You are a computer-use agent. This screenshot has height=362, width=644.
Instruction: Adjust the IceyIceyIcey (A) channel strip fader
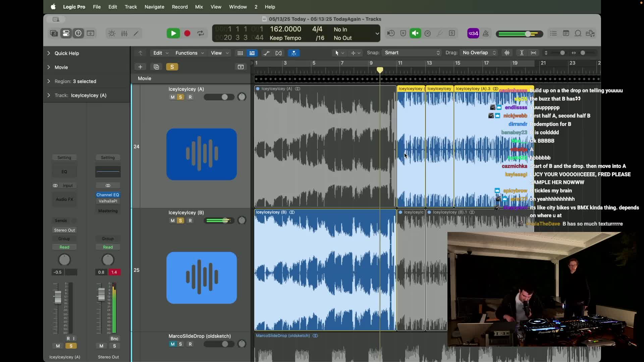(58, 297)
